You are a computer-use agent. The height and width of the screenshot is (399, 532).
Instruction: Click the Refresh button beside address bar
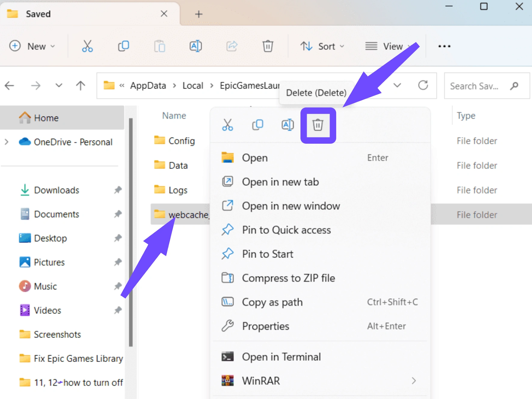[423, 85]
